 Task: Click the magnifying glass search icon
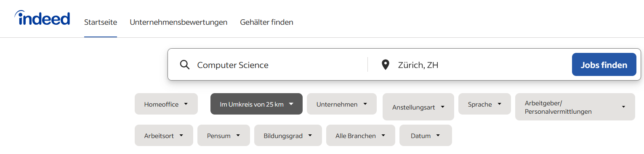click(x=184, y=65)
